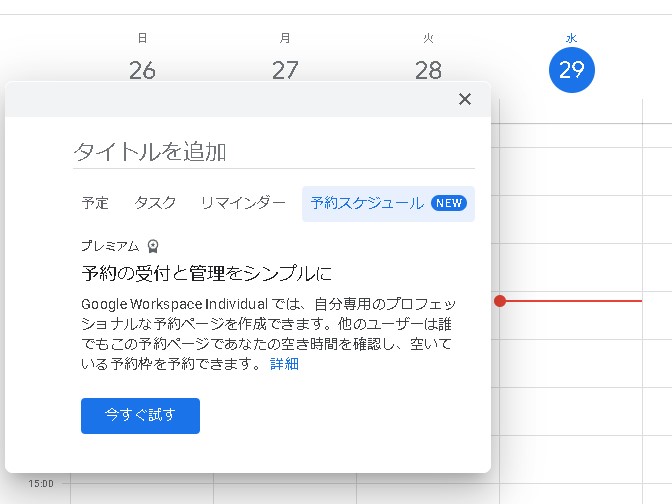Select Monday the 27th date header
Screen dimensions: 672x504
(x=285, y=70)
